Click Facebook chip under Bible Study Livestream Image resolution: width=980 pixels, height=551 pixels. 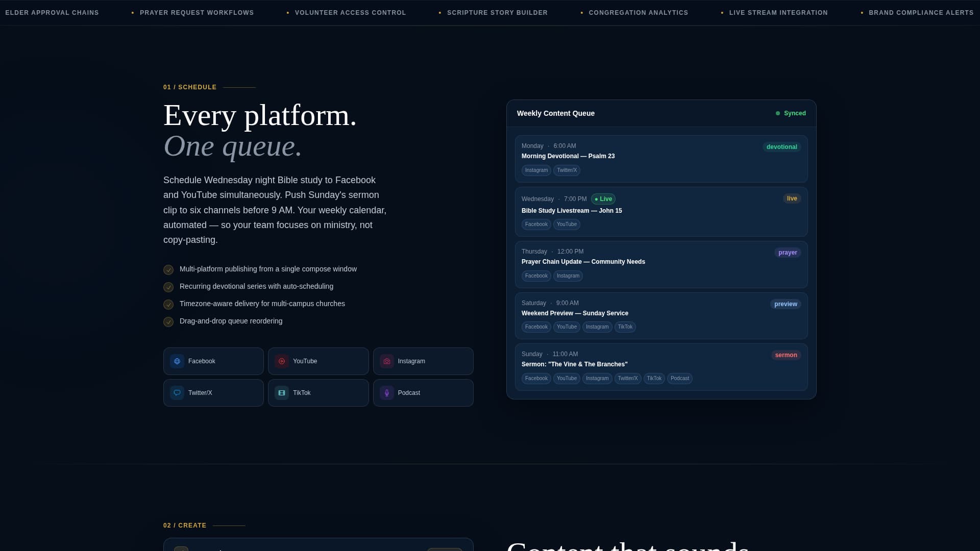tap(536, 224)
